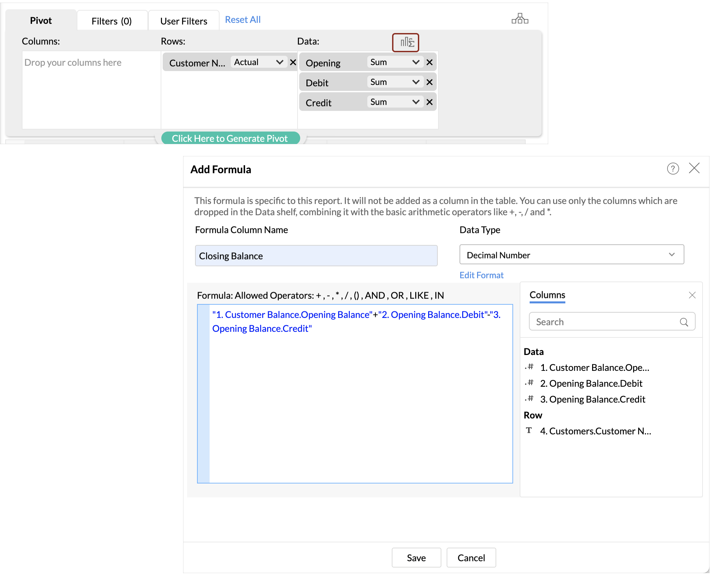Open the Sum dropdown for Opening
Screen dimensions: 728x587
point(395,62)
